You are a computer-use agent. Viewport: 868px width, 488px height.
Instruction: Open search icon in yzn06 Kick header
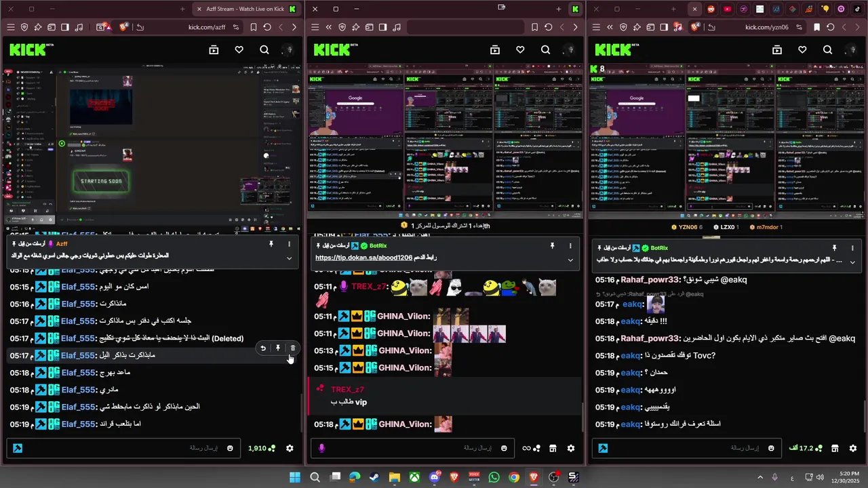point(827,49)
